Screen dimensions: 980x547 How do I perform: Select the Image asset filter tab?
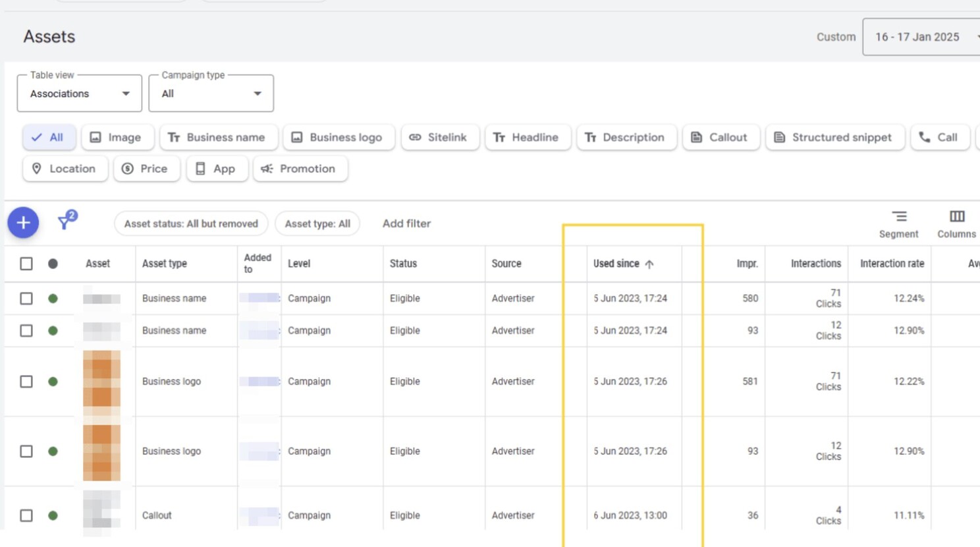pos(117,137)
